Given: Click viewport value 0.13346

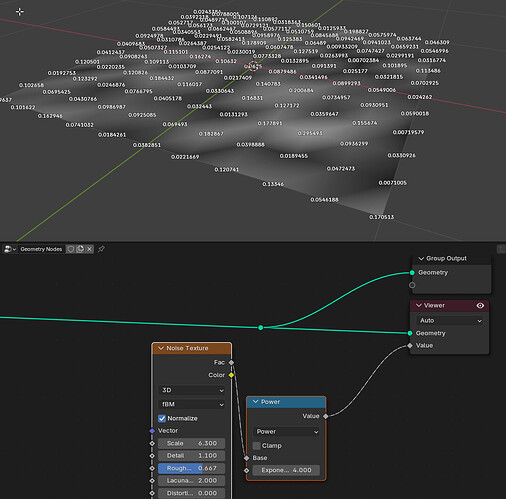Looking at the screenshot, I should [x=273, y=184].
